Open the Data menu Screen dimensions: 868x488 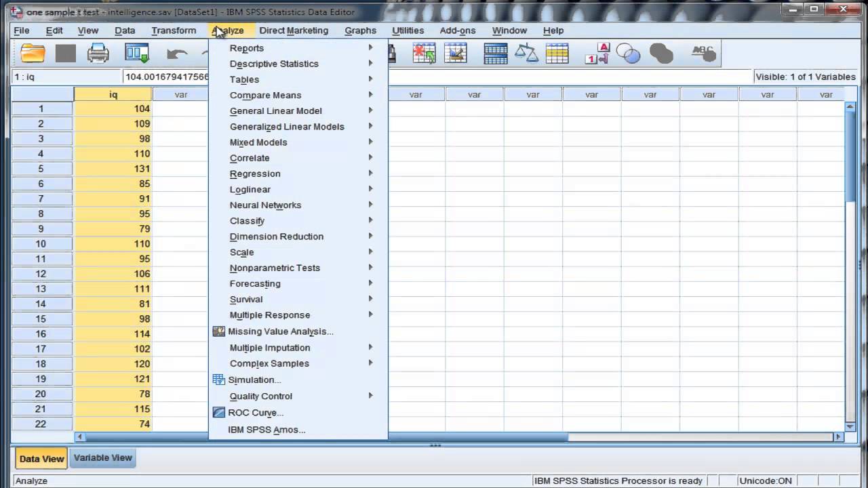125,30
